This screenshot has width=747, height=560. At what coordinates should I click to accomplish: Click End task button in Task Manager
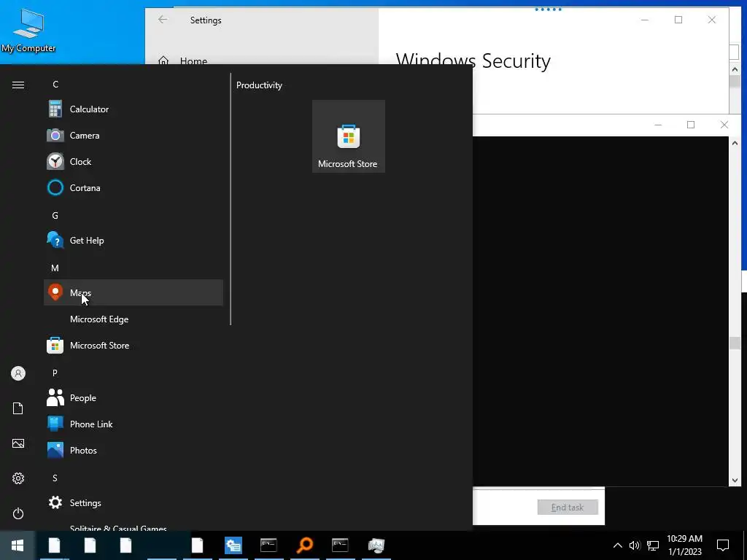point(568,507)
